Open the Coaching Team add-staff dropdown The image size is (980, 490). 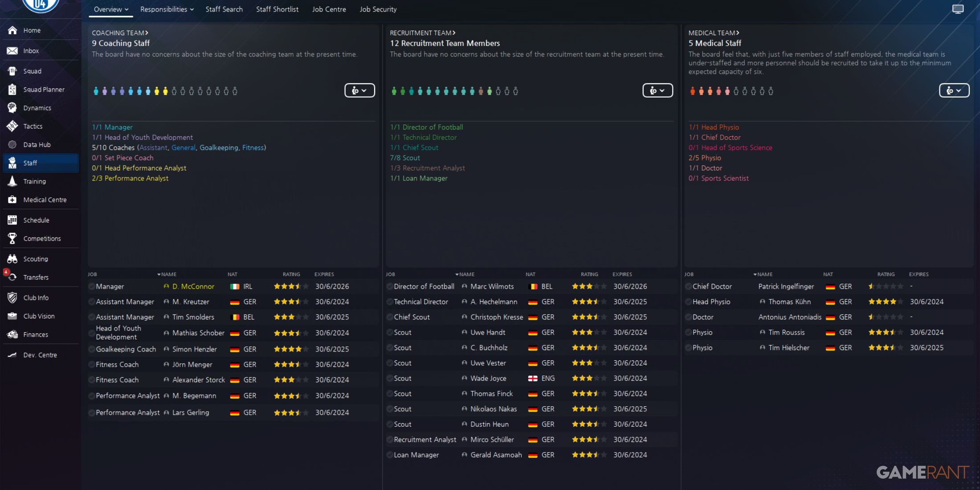pos(359,90)
